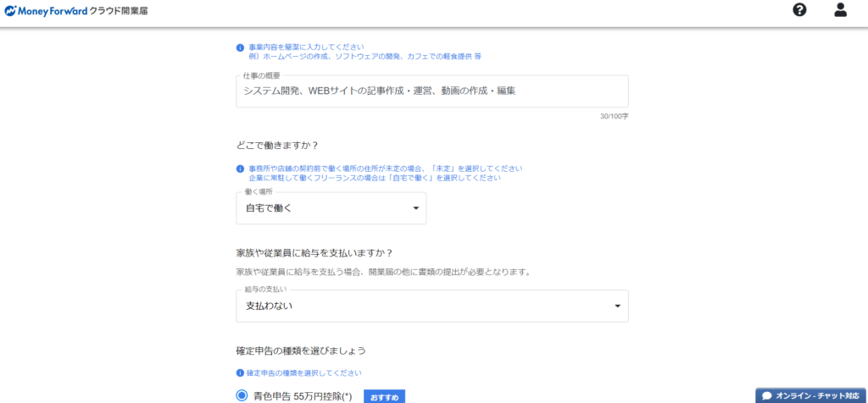Select the 青色申告 55万円控除 radio button

(x=242, y=395)
